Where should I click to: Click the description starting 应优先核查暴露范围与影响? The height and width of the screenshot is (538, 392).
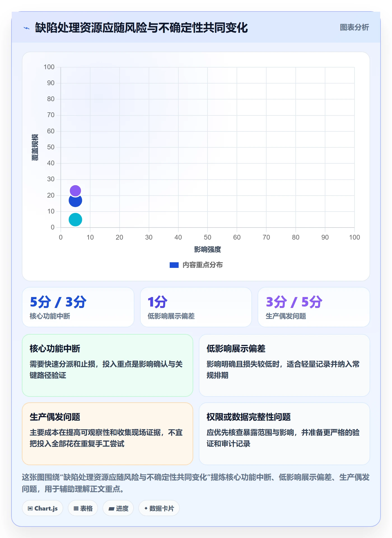(283, 438)
